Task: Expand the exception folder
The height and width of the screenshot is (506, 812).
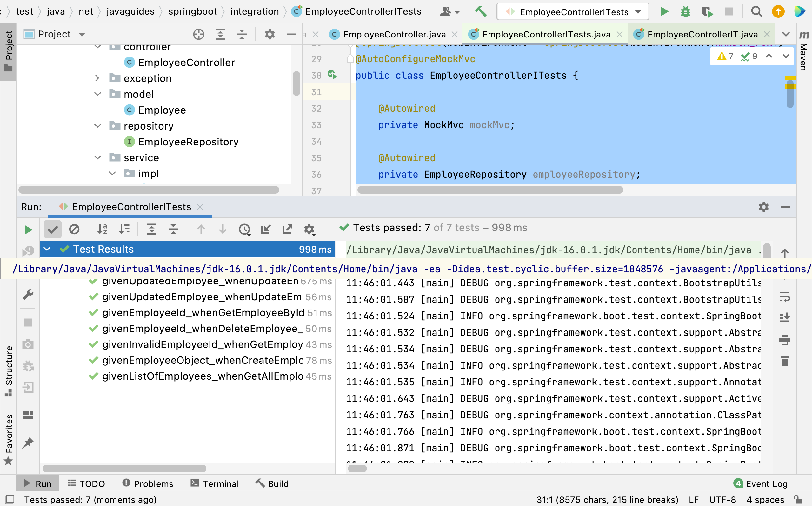Action: tap(97, 78)
